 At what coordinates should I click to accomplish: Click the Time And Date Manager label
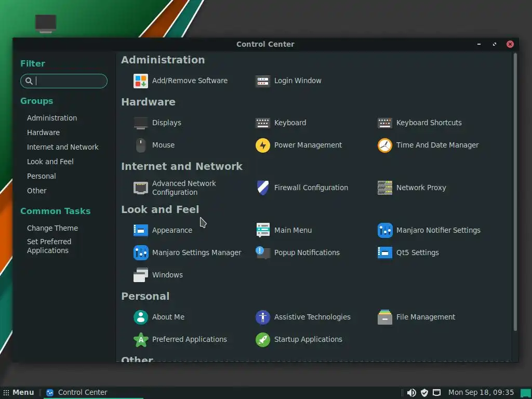(437, 145)
